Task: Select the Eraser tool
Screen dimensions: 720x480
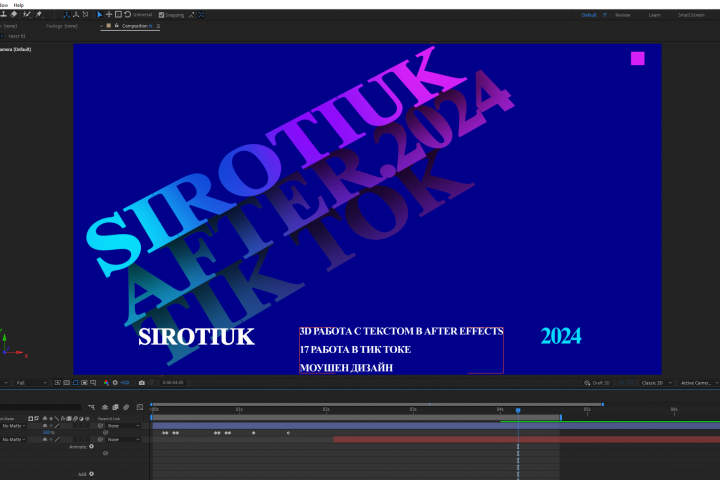Action: (14, 15)
